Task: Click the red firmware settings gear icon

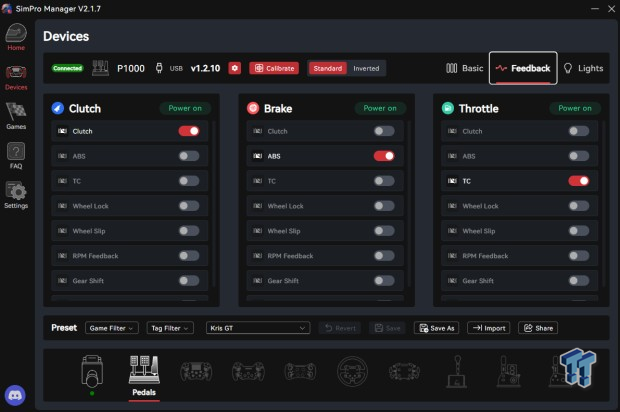Action: (235, 68)
